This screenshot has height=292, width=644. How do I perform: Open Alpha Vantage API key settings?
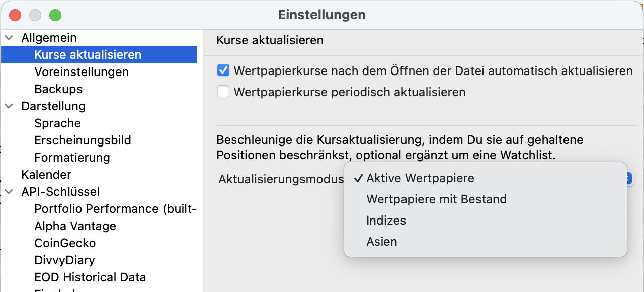pyautogui.click(x=75, y=226)
